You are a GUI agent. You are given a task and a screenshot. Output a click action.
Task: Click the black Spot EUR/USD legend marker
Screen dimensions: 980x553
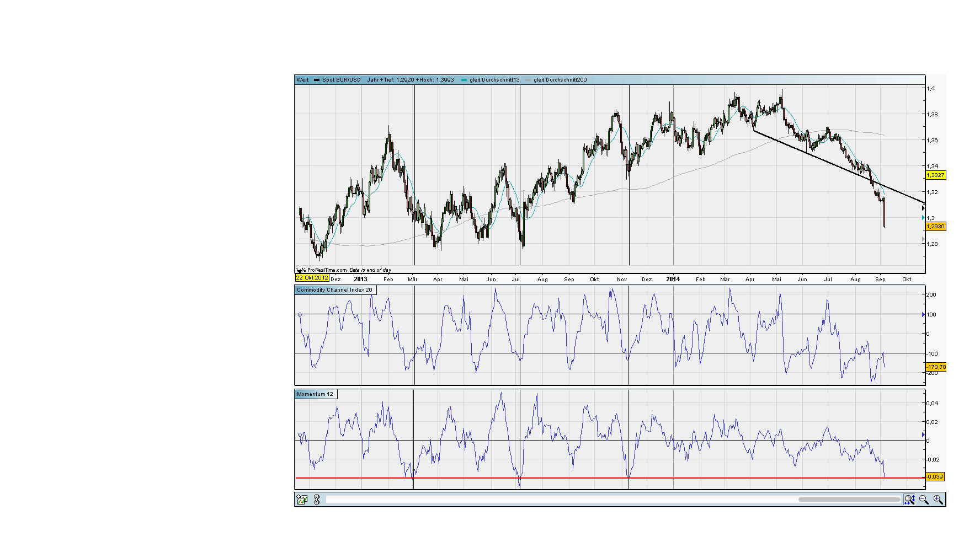[x=317, y=80]
